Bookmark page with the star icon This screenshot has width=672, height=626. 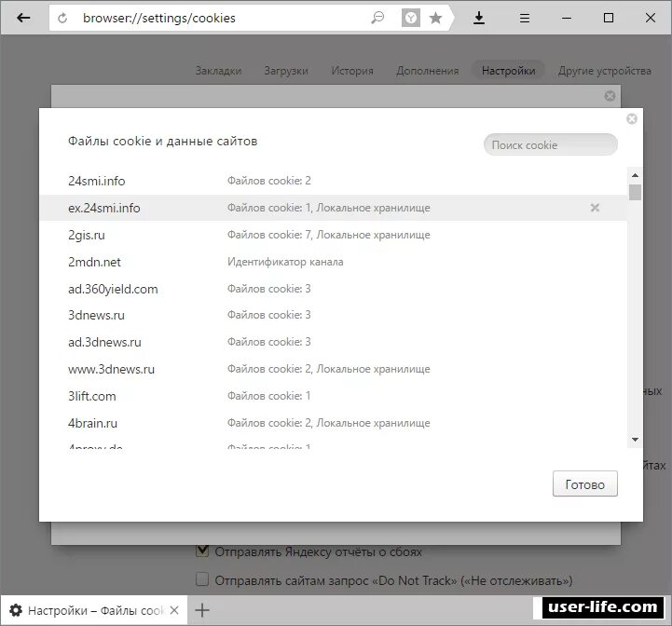(435, 18)
